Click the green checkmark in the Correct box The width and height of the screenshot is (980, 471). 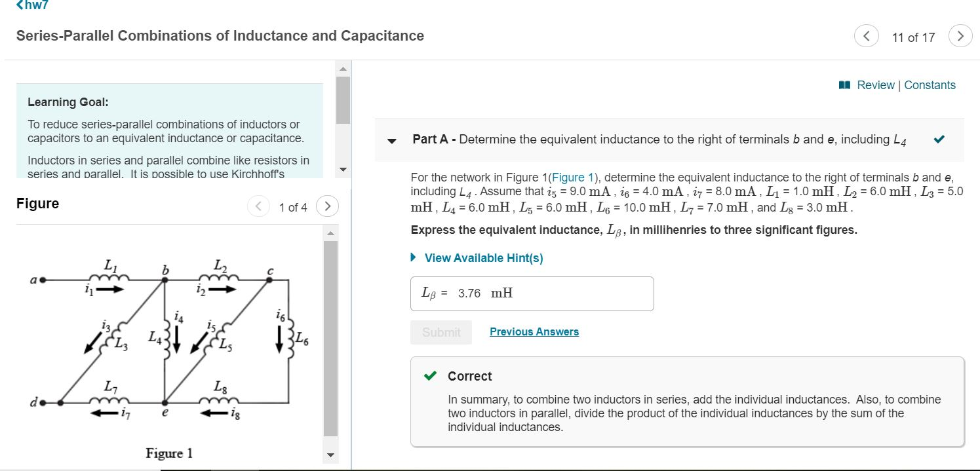pos(429,376)
